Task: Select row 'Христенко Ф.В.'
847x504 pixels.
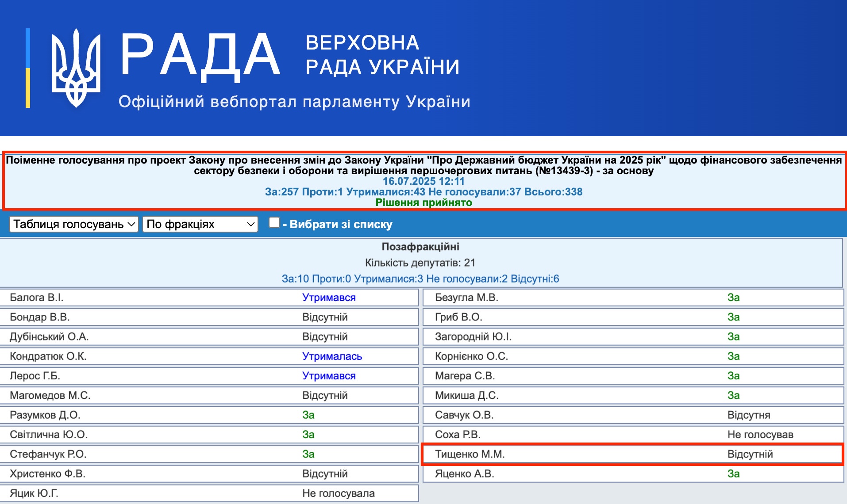Action: pos(209,473)
